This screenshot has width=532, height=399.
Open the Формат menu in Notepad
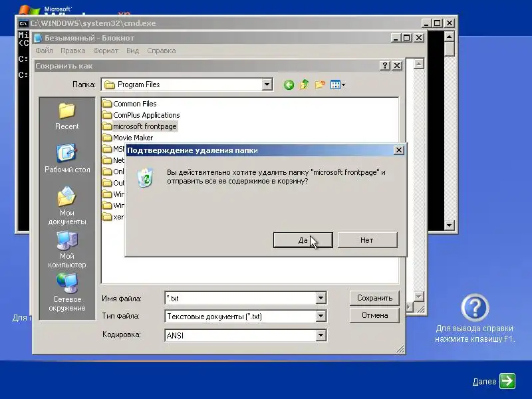[106, 51]
